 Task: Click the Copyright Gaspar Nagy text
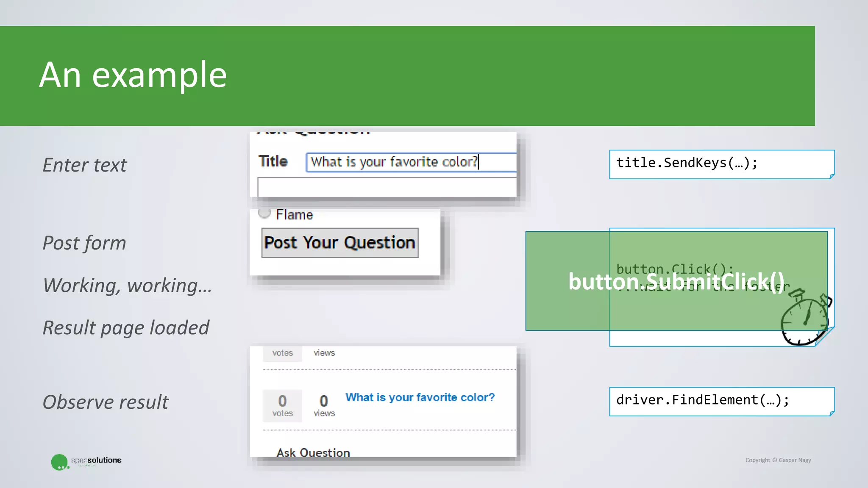[x=778, y=460]
